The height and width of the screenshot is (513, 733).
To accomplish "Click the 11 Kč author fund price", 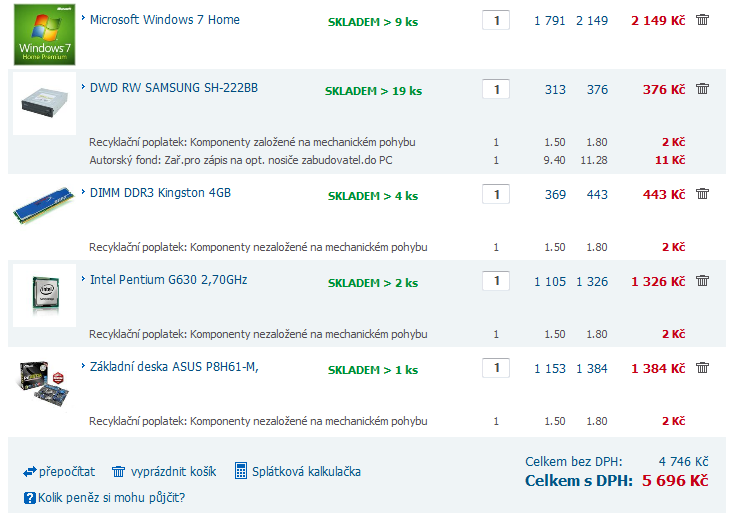I will click(670, 160).
